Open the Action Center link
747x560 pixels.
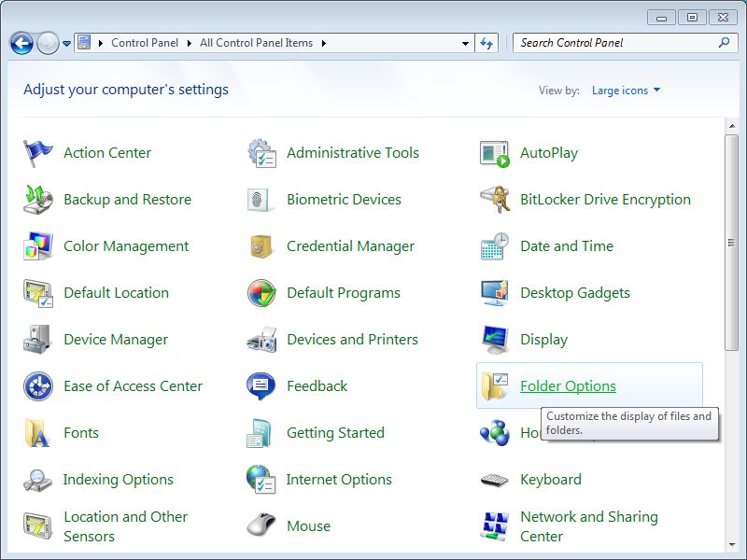pos(107,153)
